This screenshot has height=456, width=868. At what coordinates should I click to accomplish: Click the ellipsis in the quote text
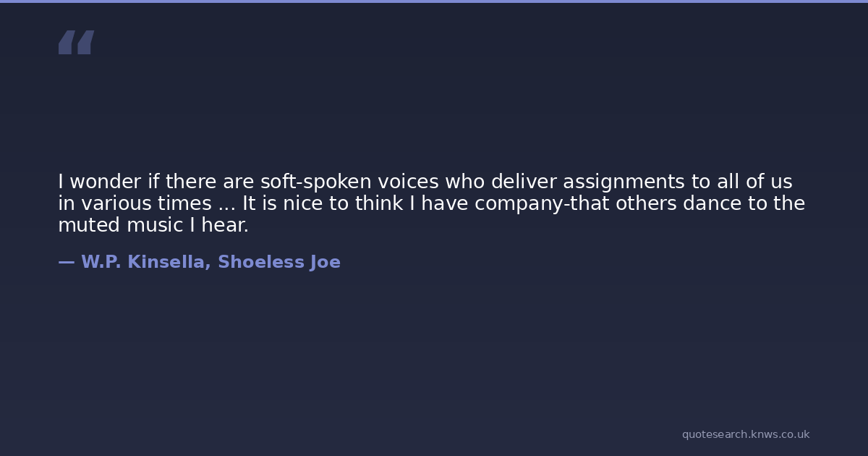point(226,204)
